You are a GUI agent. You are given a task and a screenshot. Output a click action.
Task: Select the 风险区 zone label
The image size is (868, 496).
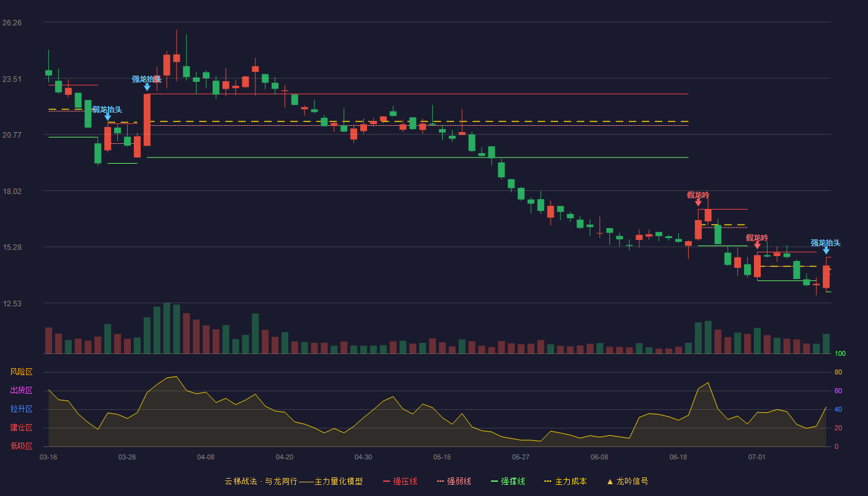click(21, 372)
